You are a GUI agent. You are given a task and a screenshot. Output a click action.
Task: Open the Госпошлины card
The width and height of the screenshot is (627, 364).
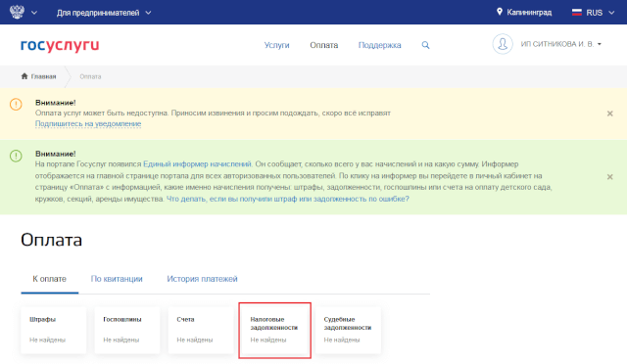click(127, 330)
